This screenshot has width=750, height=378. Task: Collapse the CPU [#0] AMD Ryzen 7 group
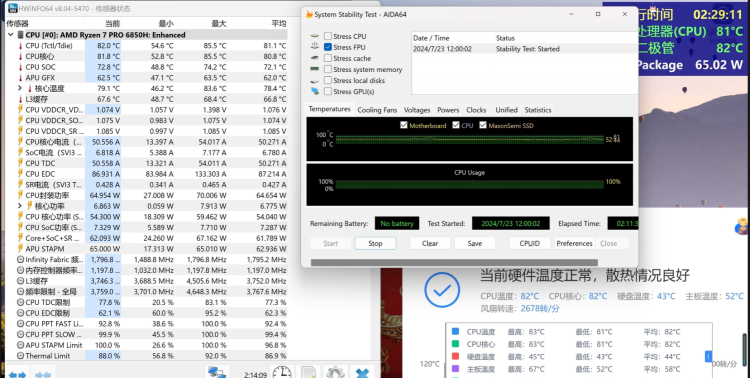[11, 35]
